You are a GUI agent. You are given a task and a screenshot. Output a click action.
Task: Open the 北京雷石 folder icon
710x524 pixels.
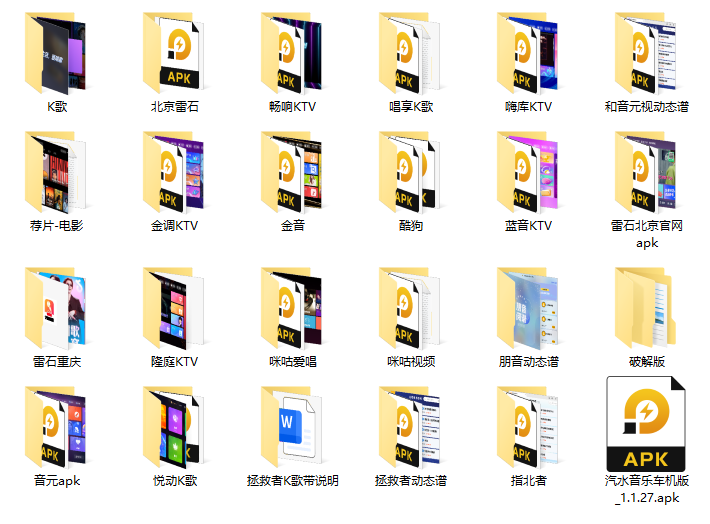173,53
